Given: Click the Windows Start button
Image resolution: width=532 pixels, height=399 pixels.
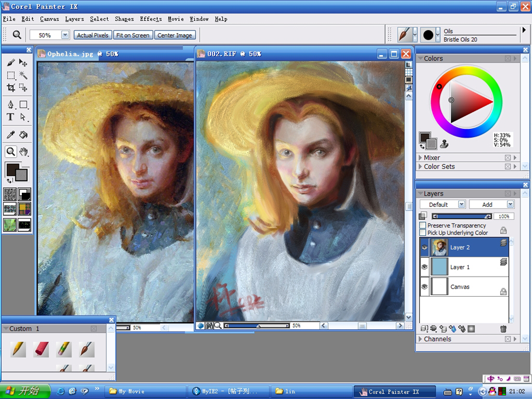Looking at the screenshot, I should click(x=25, y=391).
